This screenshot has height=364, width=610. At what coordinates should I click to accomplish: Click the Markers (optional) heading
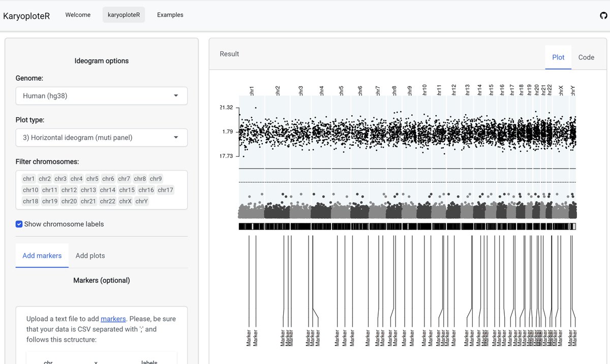click(102, 280)
